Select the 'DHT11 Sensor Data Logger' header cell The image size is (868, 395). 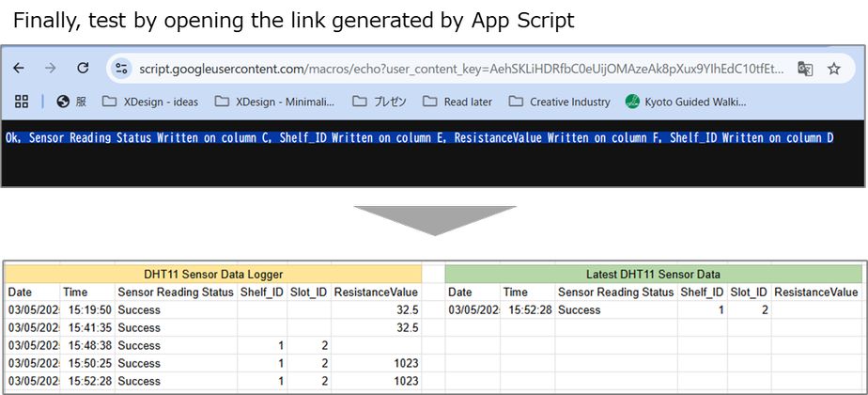[x=213, y=275]
